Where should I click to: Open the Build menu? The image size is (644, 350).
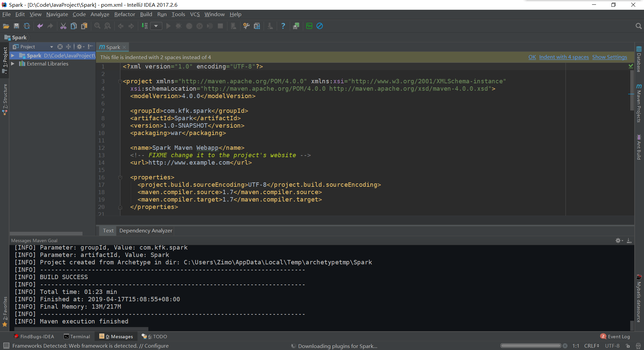point(146,14)
